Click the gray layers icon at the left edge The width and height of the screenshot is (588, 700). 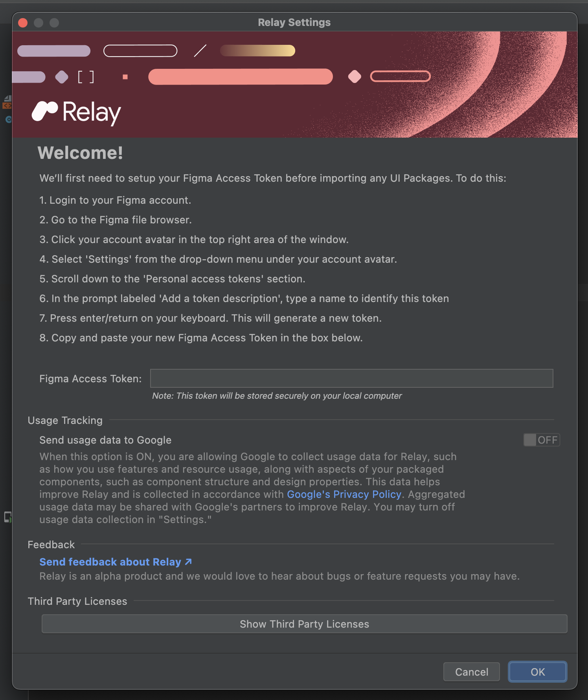point(7,98)
